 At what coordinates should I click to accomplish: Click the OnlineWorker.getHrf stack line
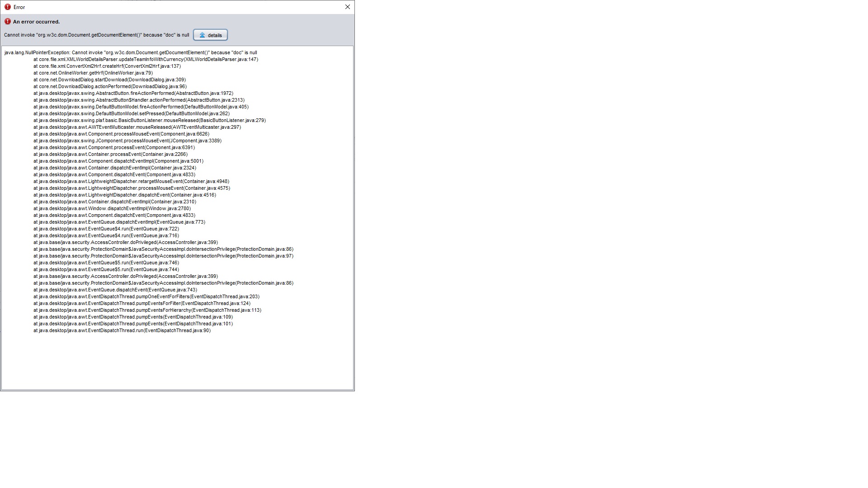pos(93,73)
